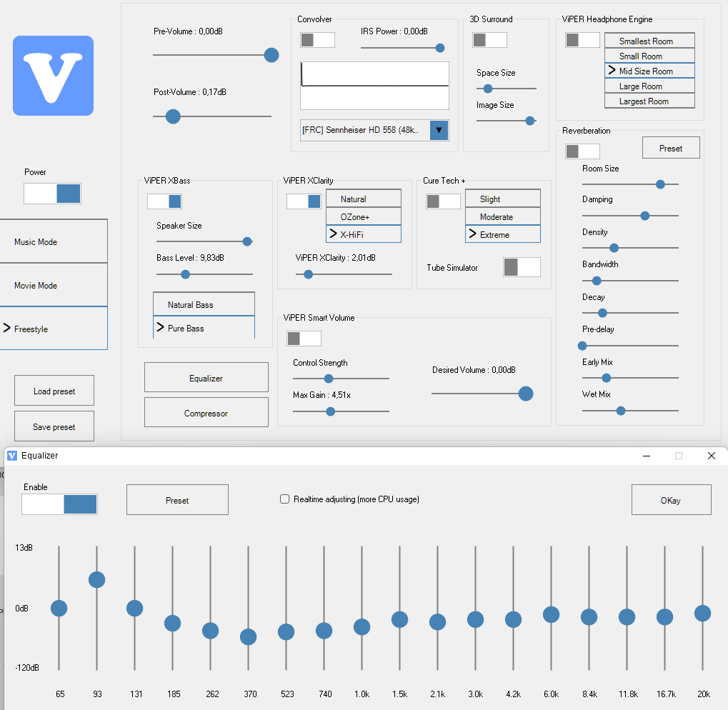
Task: Click the Speaker Size slider handle
Action: coord(247,241)
